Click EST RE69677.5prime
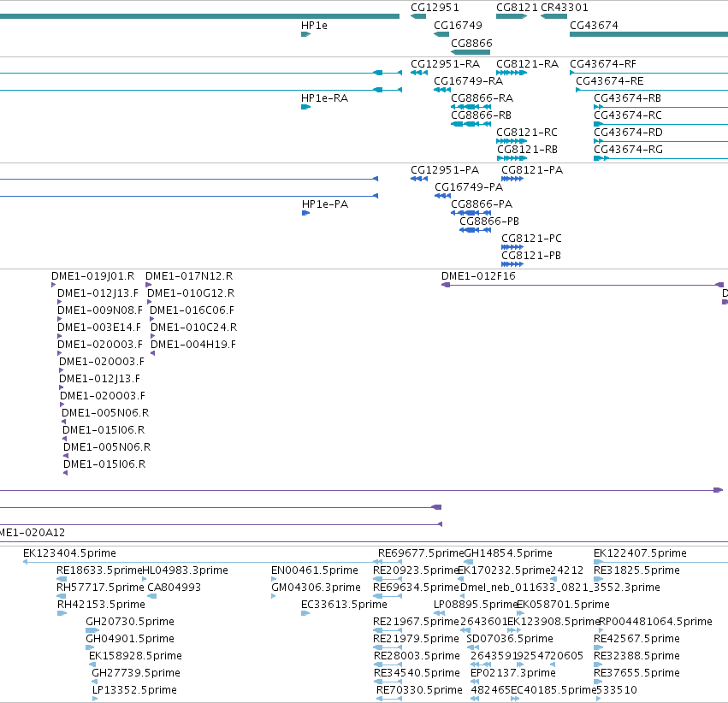This screenshot has height=703, width=728. coord(421,553)
